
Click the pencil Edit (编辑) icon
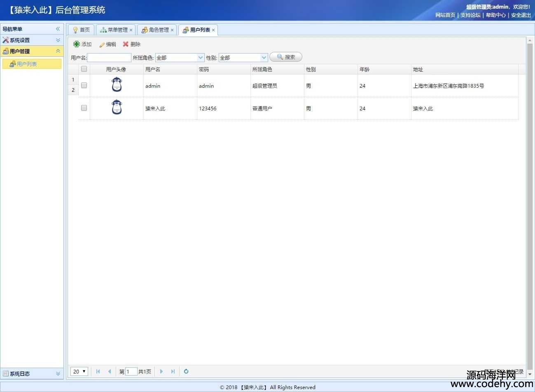[102, 44]
